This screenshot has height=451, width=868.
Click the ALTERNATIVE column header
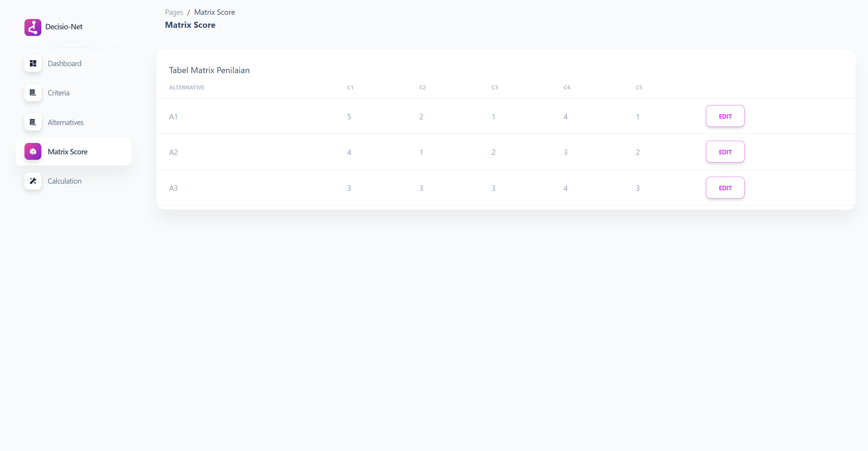tap(187, 87)
